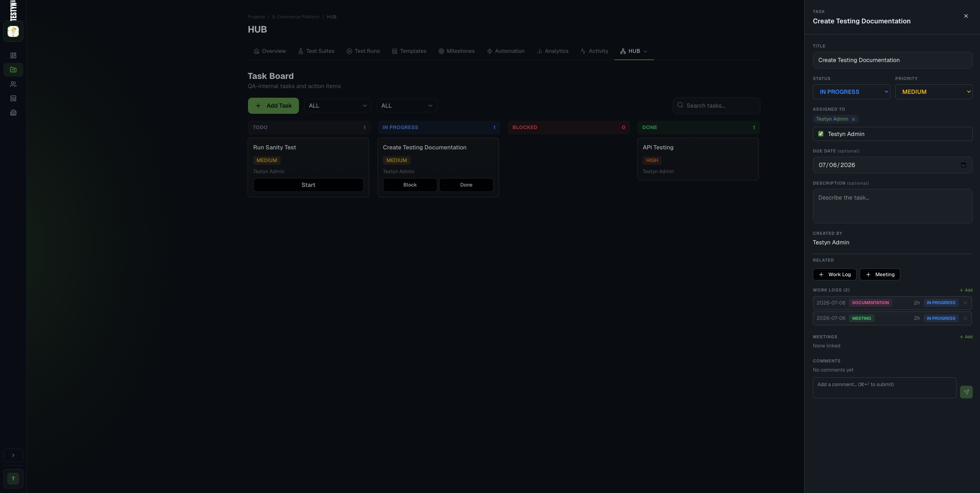This screenshot has width=980, height=493.
Task: Open the API Testing task card
Action: [698, 159]
